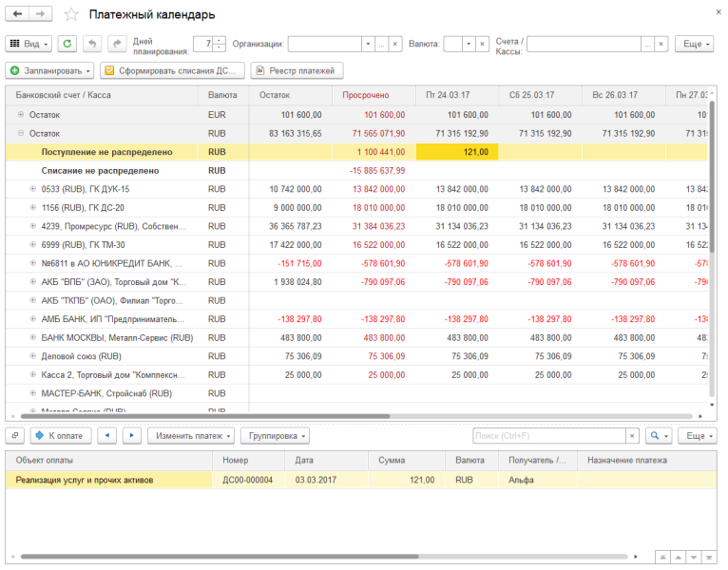Click the undo arrow in toolbar
Screen dimensions: 728x570
(x=92, y=44)
